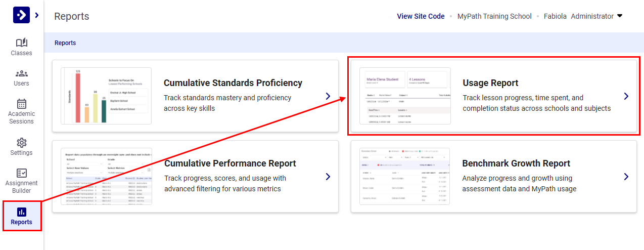Screen dimensions: 644x250
Task: Open the Fabiola Administrator account dropdown arrow
Action: [619, 16]
